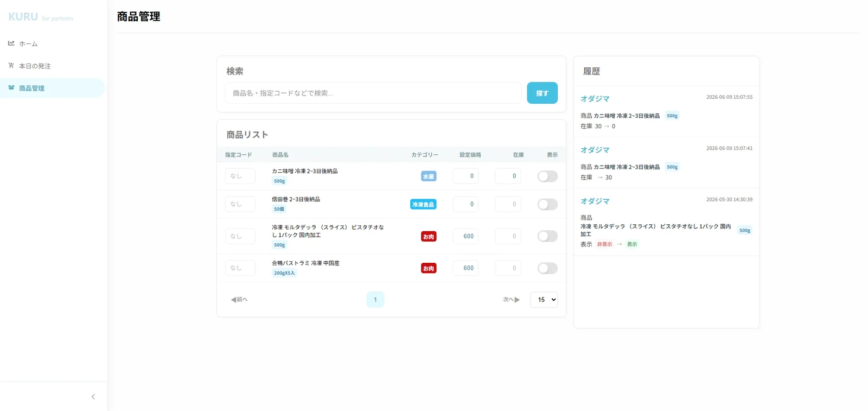Go to previous page with ◀前へ
868x411 pixels.
[239, 300]
